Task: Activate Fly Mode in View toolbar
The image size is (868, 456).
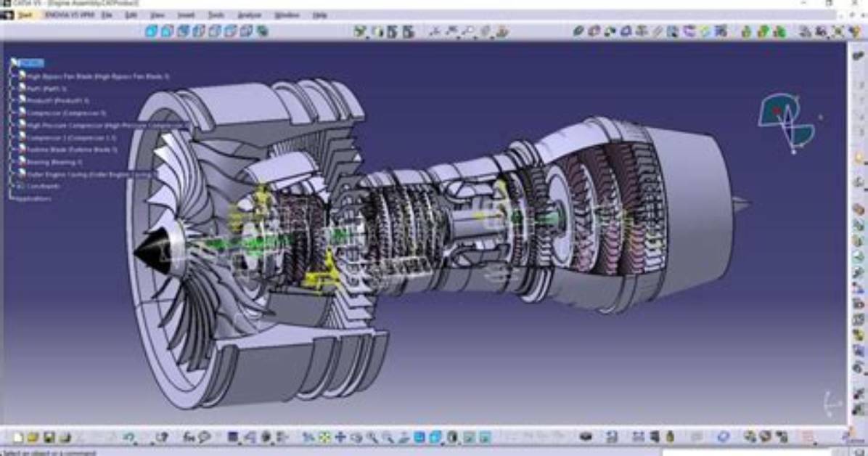Action: point(308,438)
